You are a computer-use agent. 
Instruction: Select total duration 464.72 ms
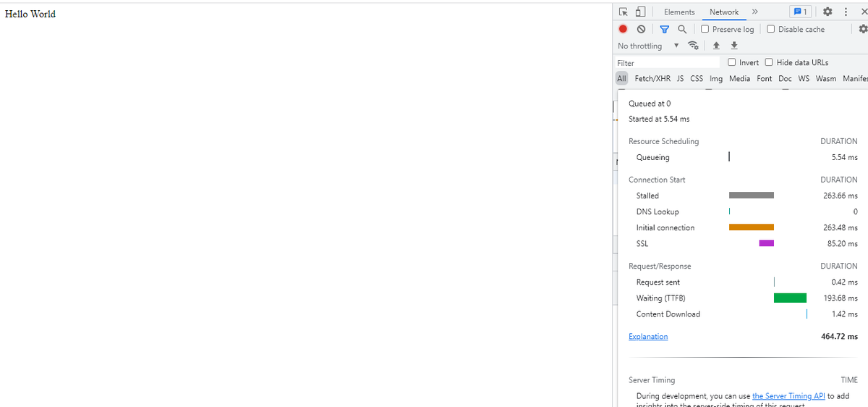[840, 337]
